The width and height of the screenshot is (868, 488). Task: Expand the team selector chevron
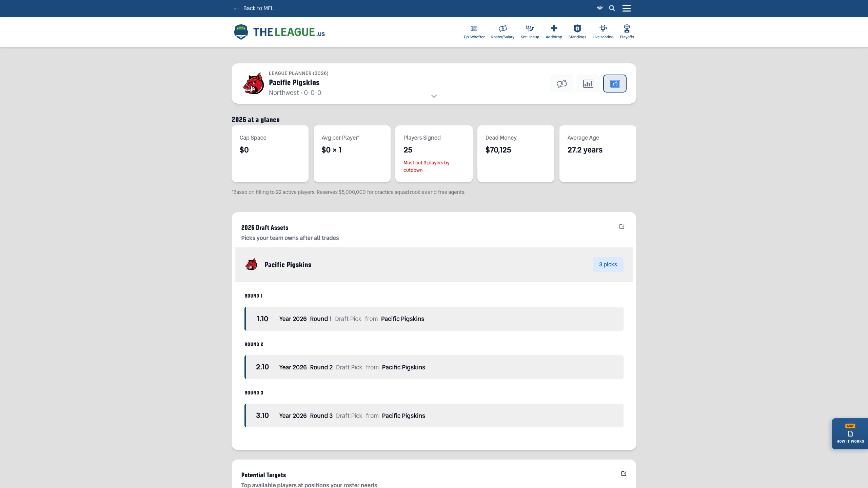434,96
